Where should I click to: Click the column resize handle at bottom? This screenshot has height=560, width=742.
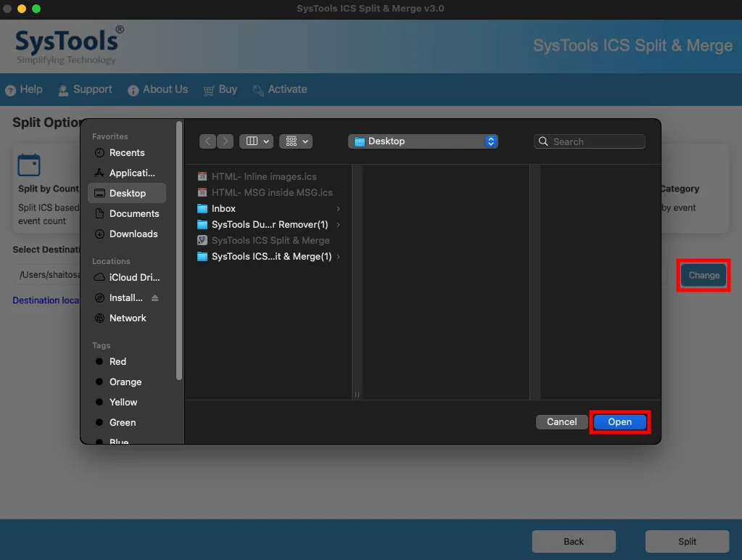coord(358,394)
